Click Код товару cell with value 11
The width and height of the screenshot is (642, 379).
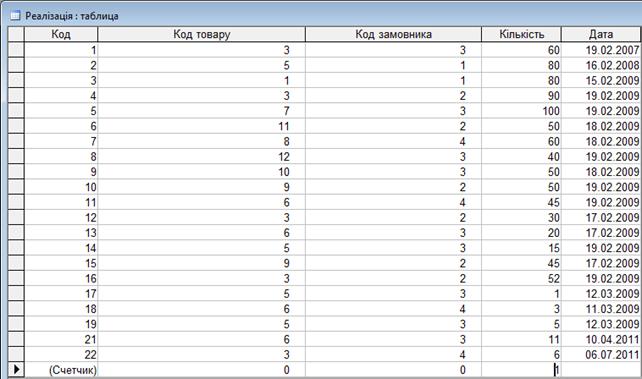201,126
